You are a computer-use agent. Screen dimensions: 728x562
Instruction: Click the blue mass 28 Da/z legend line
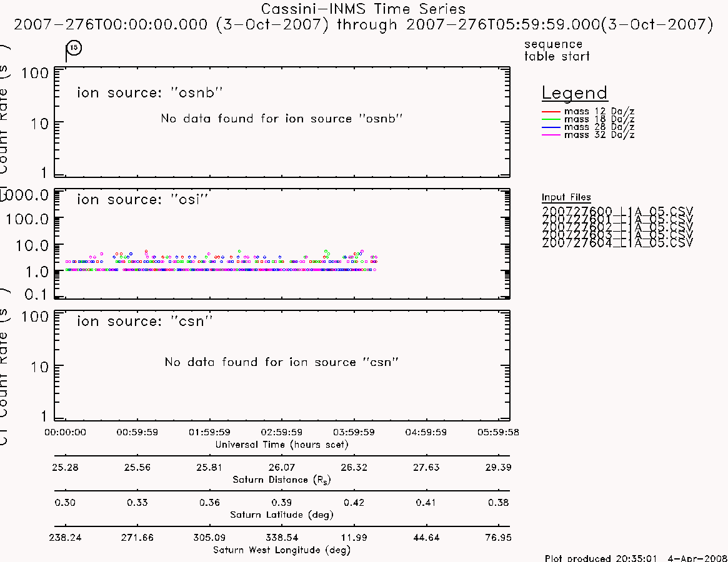(x=551, y=127)
